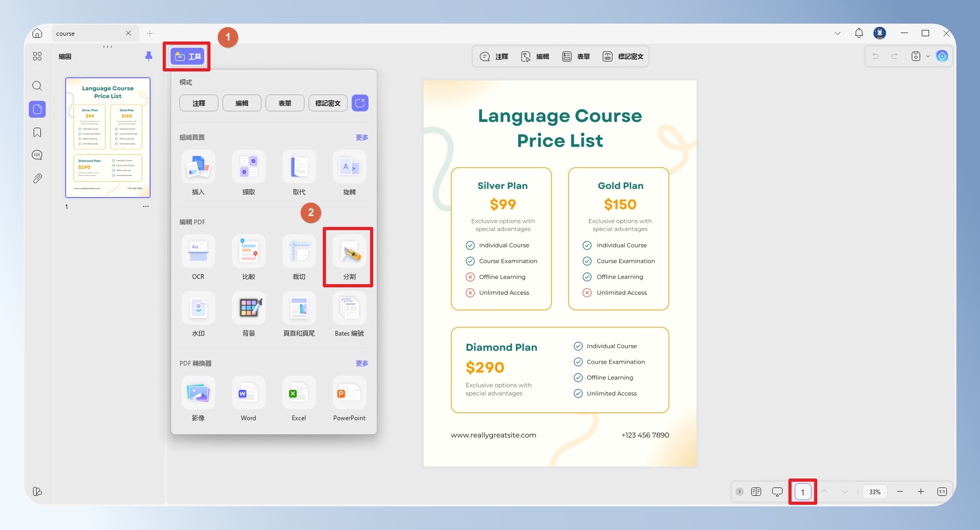The width and height of the screenshot is (980, 530).
Task: Click 更多 link beside 組織頁面
Action: coord(362,137)
